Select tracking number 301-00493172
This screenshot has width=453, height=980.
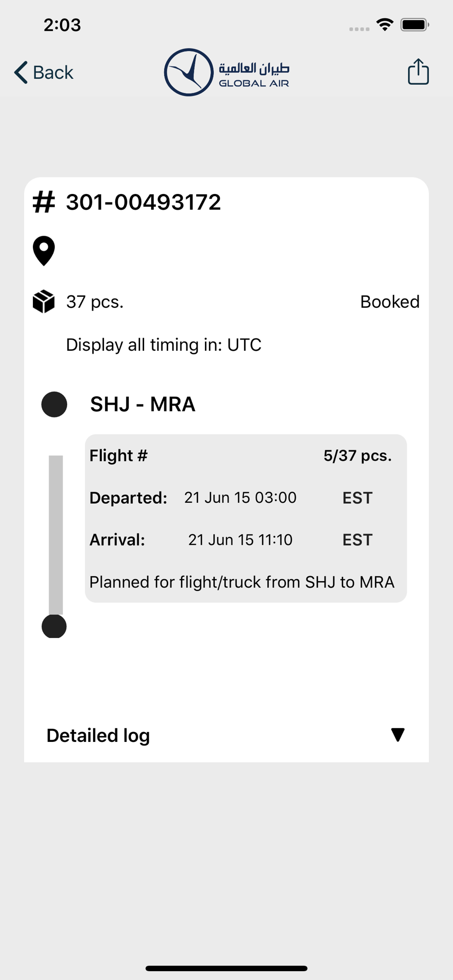click(143, 202)
